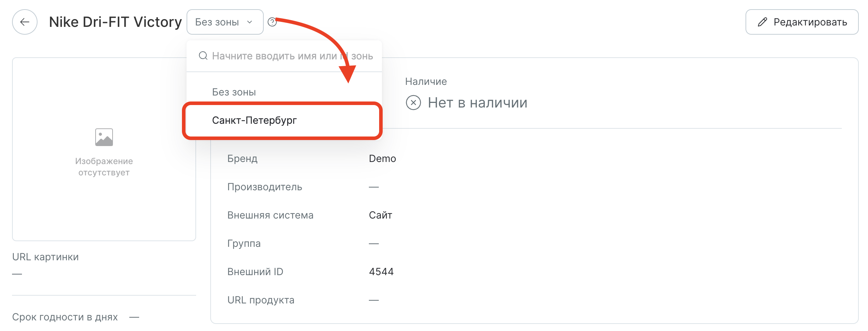This screenshot has width=868, height=331.
Task: Open the help question mark icon
Action: coord(272,22)
